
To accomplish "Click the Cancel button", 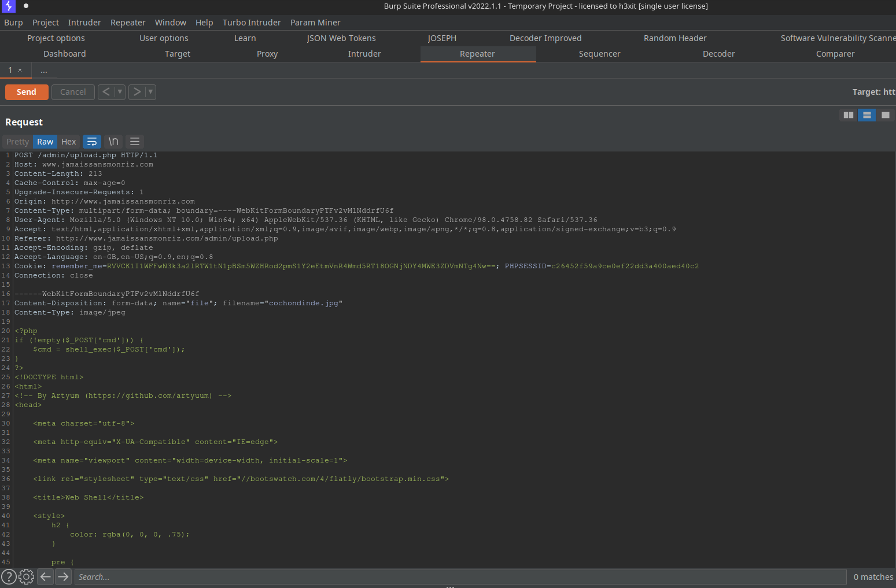I will click(x=73, y=92).
